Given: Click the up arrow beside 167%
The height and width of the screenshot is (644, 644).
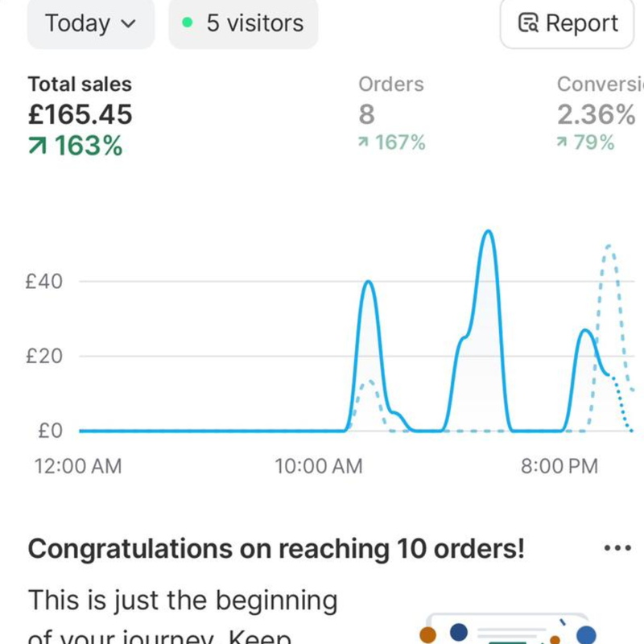Looking at the screenshot, I should tap(365, 143).
